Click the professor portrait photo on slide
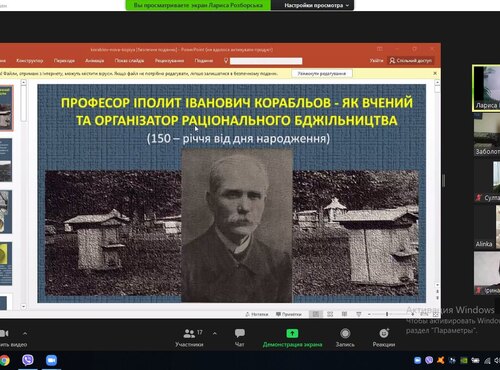The width and height of the screenshot is (500, 370). 237,226
